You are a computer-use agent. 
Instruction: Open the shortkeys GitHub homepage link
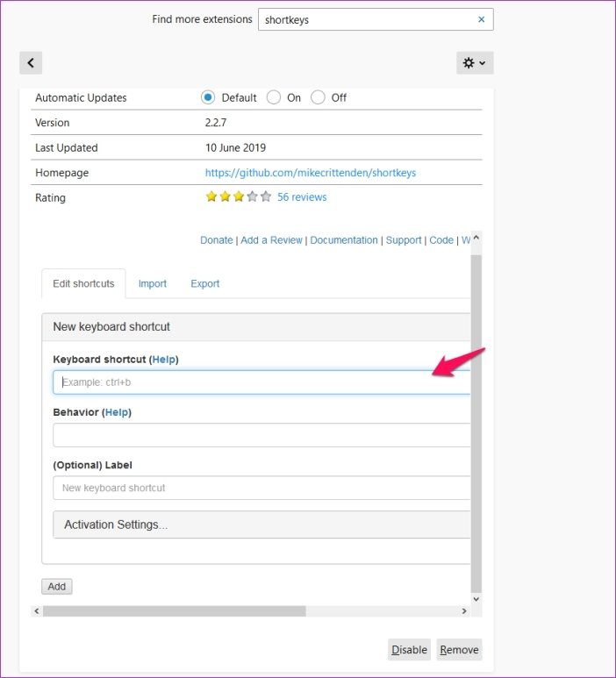(x=310, y=173)
